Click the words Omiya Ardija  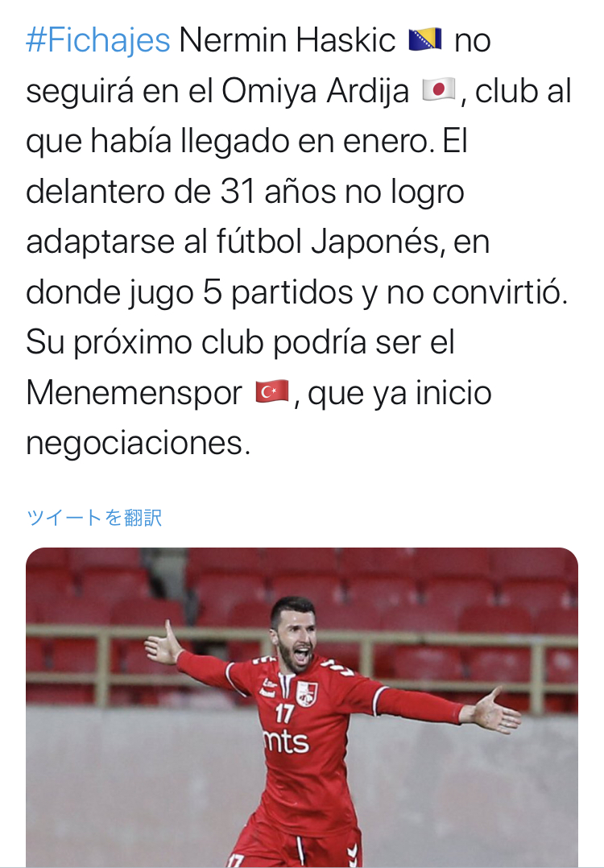[x=315, y=91]
